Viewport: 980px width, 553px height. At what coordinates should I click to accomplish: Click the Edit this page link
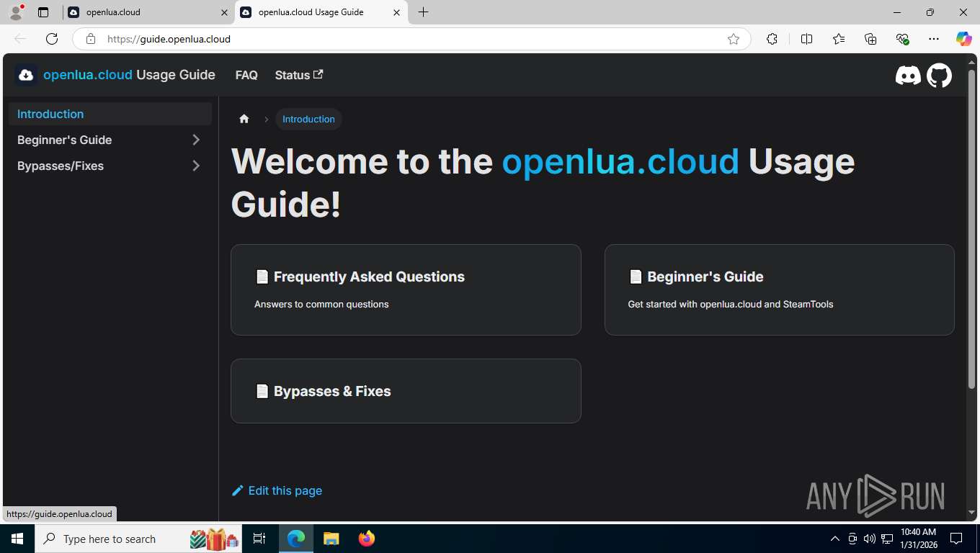(277, 490)
